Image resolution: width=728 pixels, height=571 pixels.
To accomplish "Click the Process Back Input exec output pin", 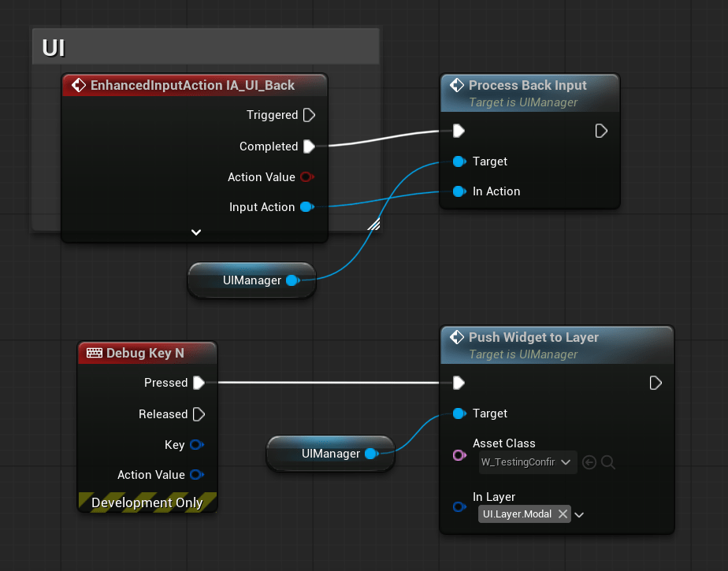I will click(601, 131).
